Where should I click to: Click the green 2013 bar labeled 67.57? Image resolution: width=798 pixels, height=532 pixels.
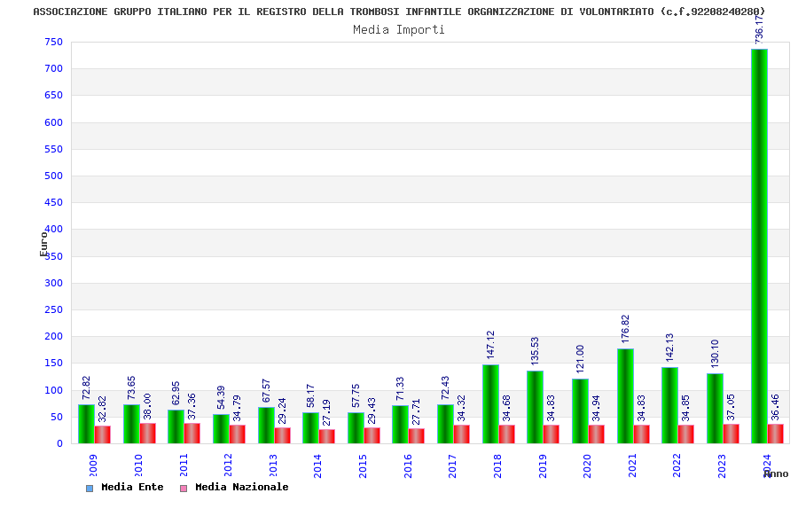pos(266,426)
